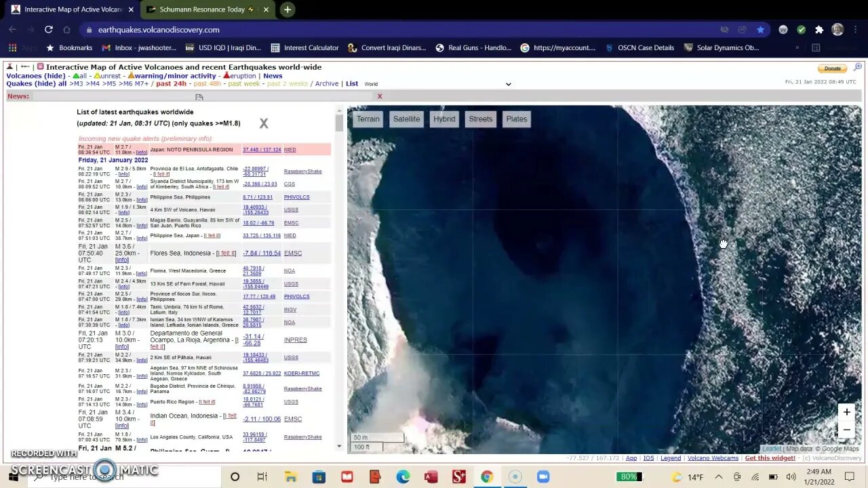Open the Microsoft Store from the taskbar
Image resolution: width=868 pixels, height=488 pixels.
(x=319, y=477)
